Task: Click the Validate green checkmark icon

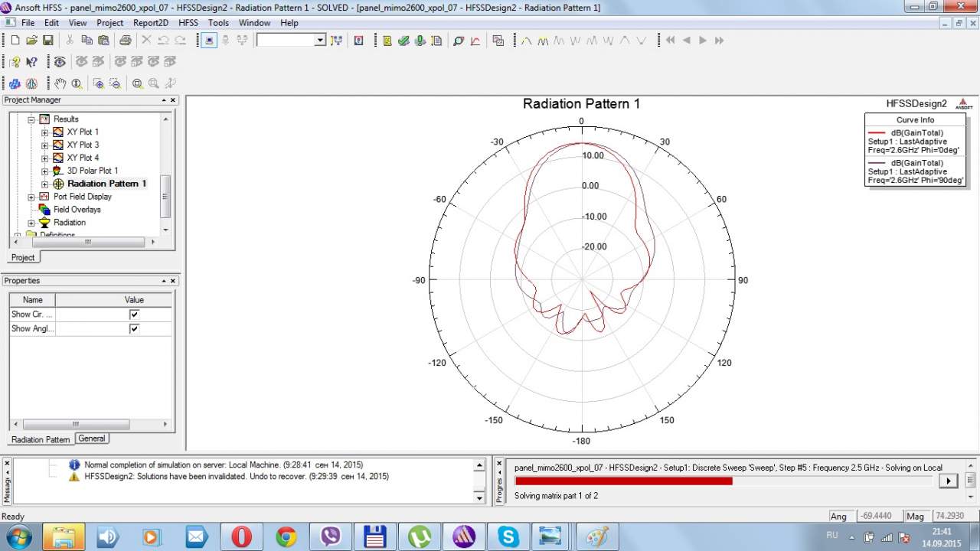Action: click(403, 41)
